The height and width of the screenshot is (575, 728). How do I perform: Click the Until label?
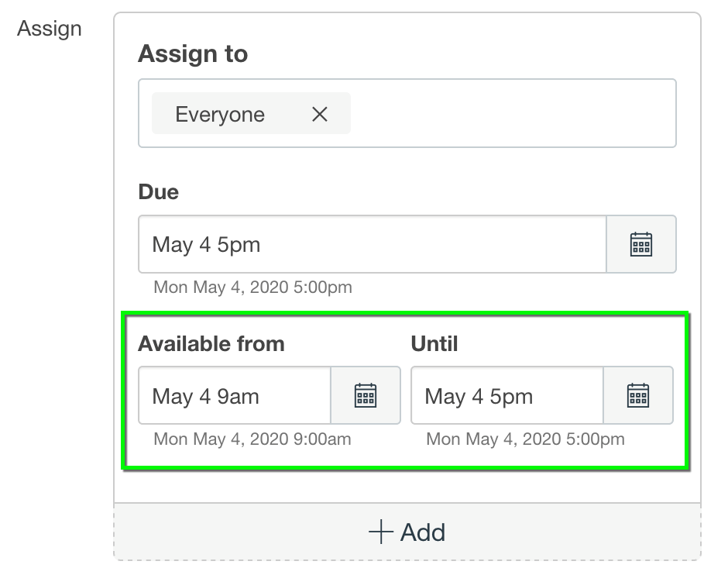coord(434,343)
